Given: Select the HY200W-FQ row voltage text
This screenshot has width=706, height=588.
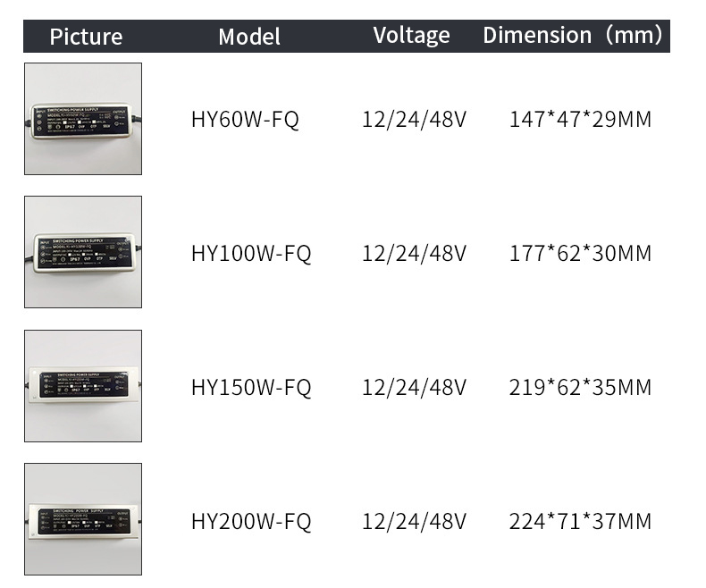Looking at the screenshot, I should tap(415, 522).
